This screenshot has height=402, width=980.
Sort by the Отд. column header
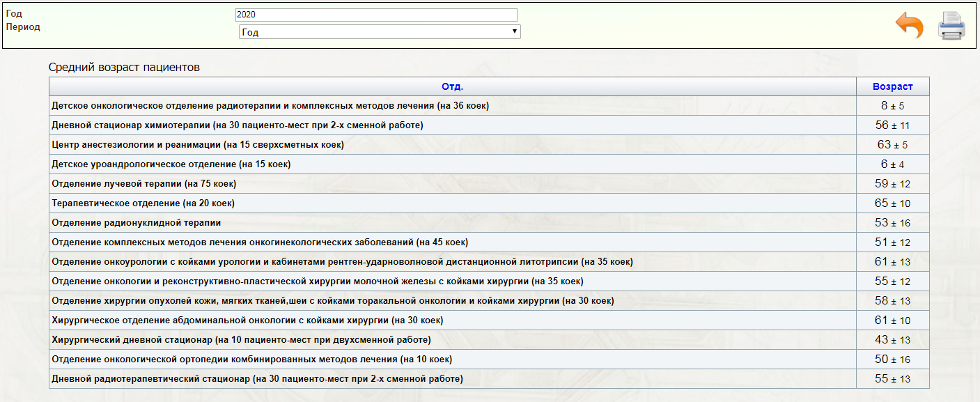point(452,86)
